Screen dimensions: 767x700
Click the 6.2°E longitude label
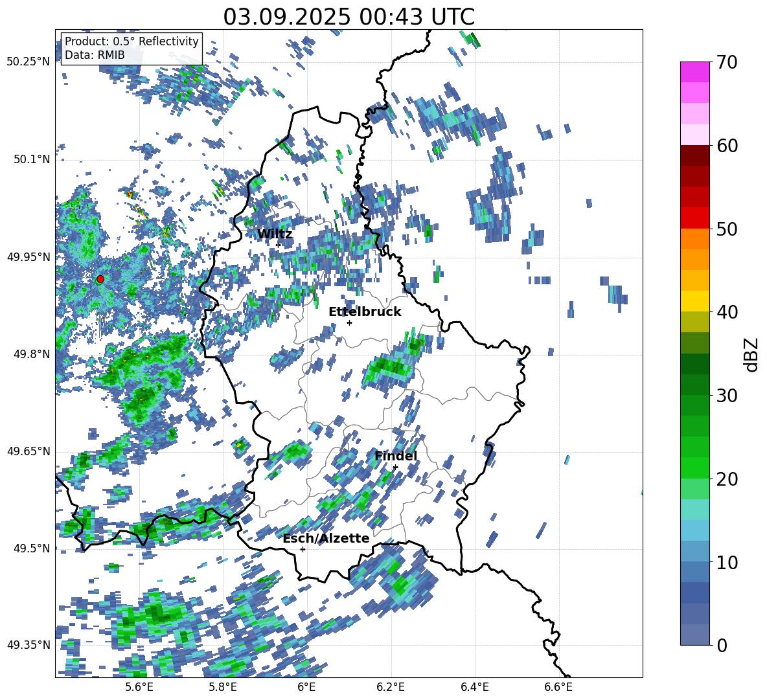[x=391, y=687]
